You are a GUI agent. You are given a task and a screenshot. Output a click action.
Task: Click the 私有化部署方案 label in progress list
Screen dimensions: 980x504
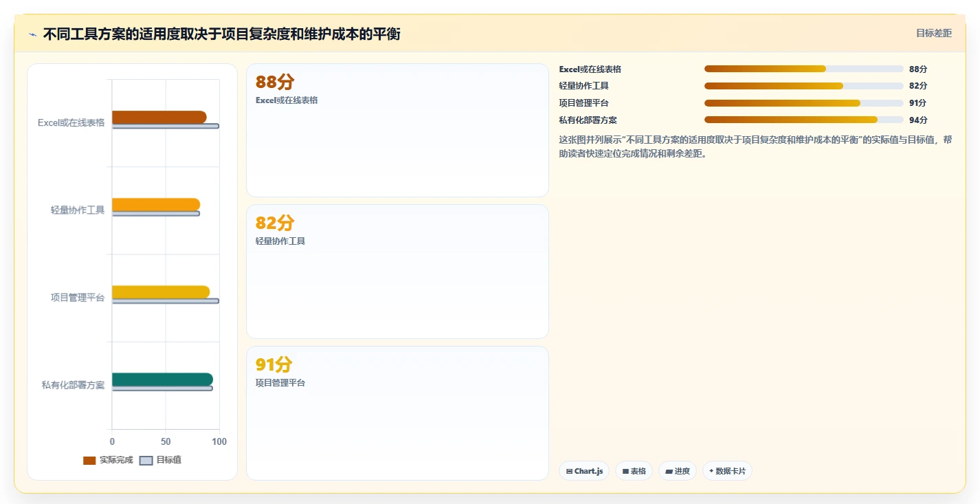pyautogui.click(x=588, y=120)
